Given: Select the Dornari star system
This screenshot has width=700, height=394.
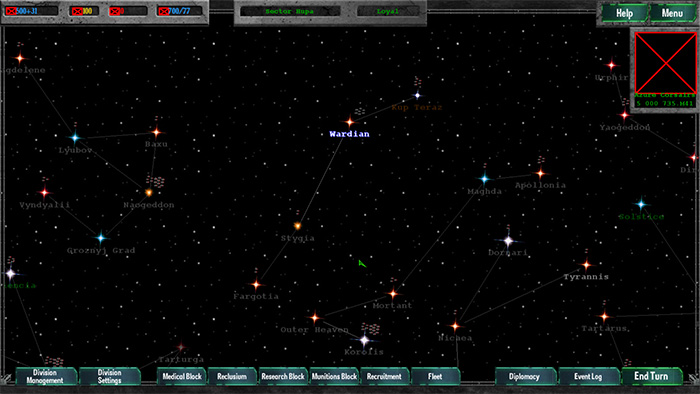Looking at the screenshot, I should pos(508,241).
